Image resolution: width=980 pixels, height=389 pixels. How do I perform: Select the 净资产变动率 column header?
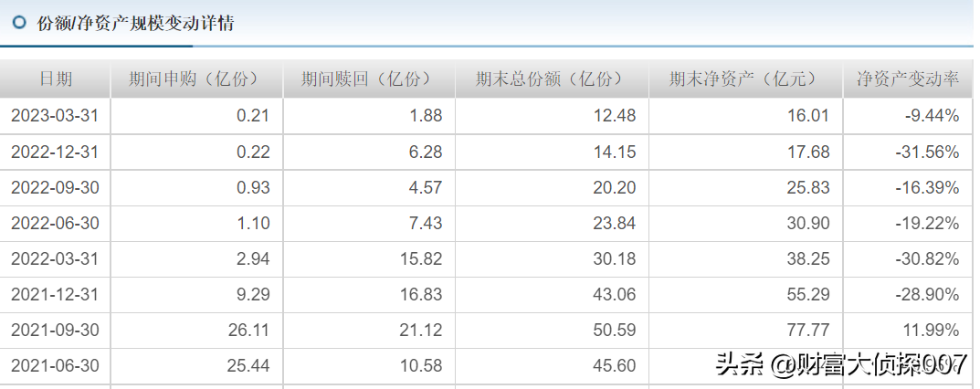(x=908, y=79)
